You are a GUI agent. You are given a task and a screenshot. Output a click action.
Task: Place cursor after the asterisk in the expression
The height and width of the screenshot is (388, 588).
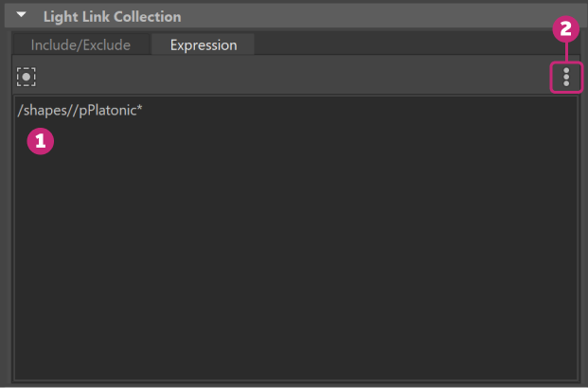pos(145,112)
